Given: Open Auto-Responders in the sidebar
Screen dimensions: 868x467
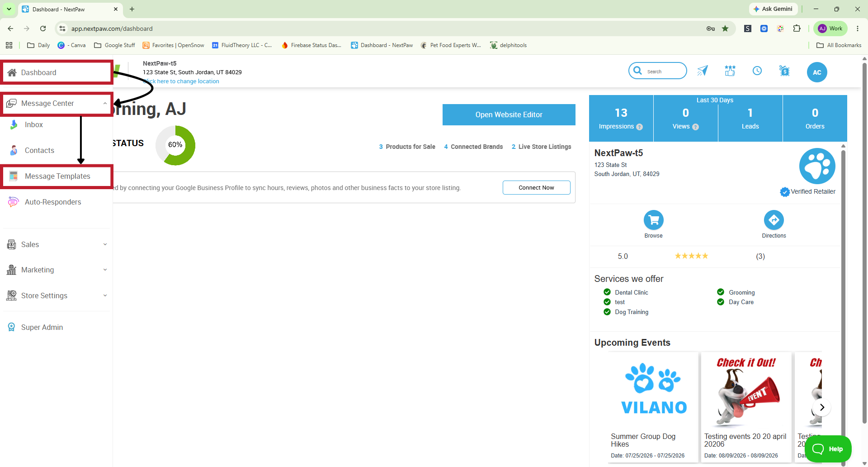Looking at the screenshot, I should 53,202.
